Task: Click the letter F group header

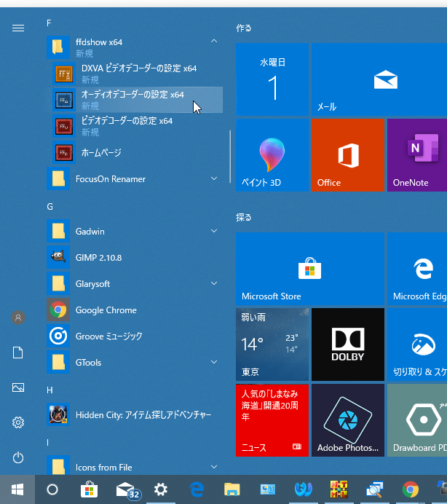Action: point(49,23)
